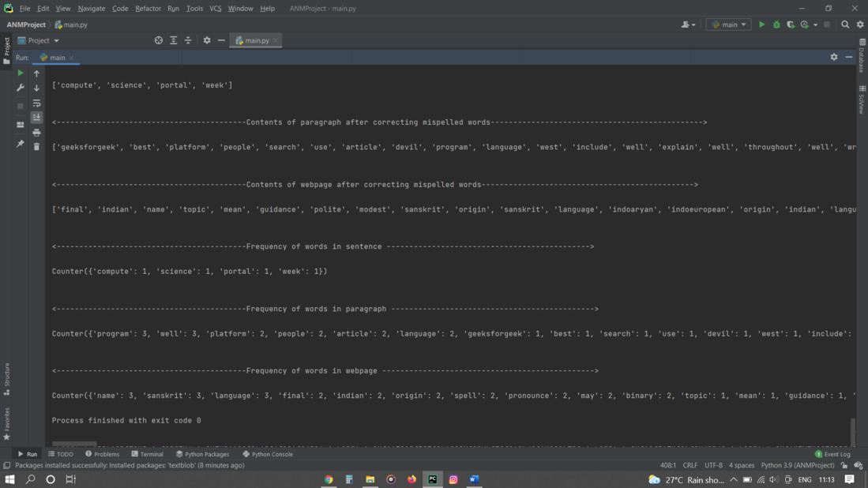Open the Structure side panel

pyautogui.click(x=6, y=379)
